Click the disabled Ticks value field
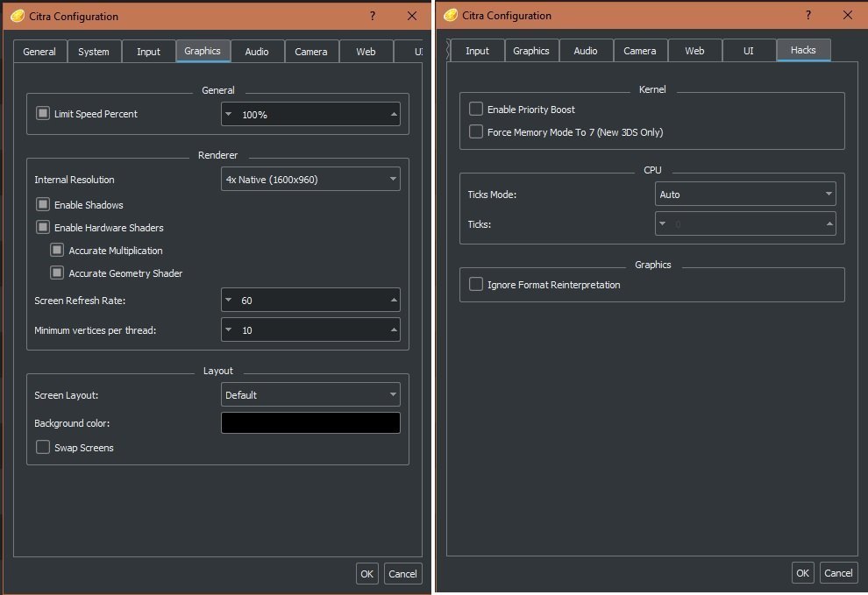 (745, 223)
